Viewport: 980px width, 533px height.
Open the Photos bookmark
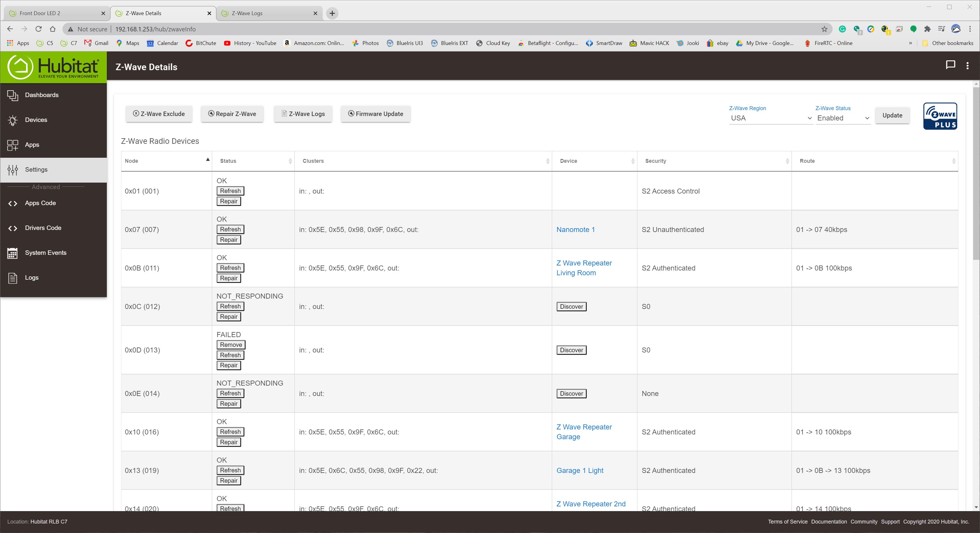365,44
